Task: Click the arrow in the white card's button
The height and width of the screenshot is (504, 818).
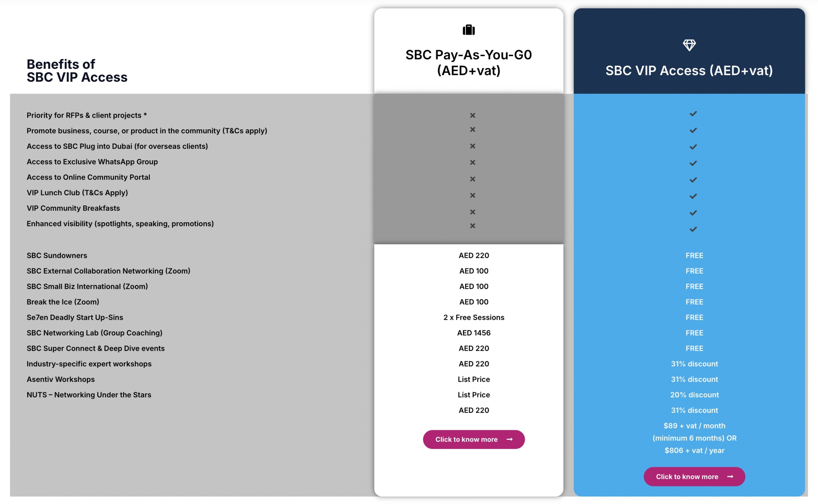Action: (509, 439)
